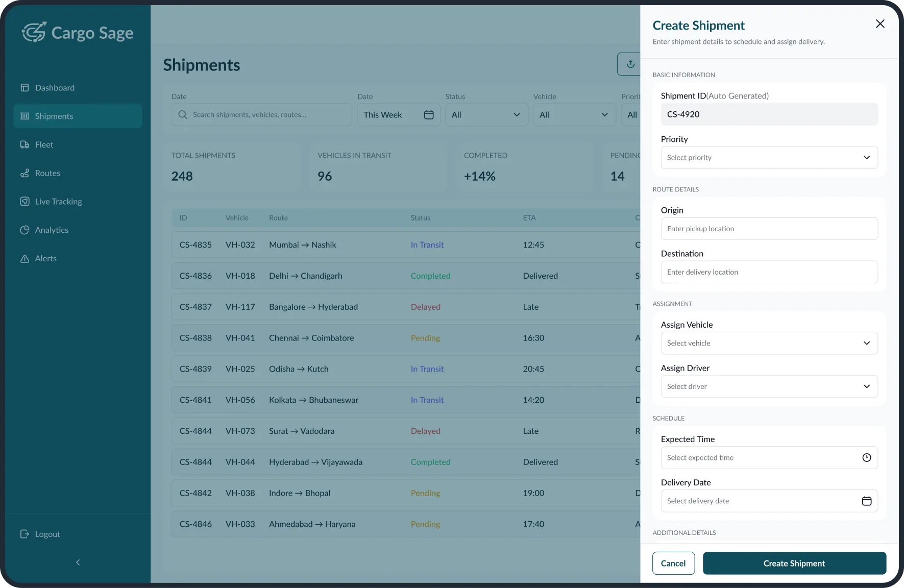Open the Status All filter dropdown
This screenshot has width=904, height=588.
[x=485, y=115]
